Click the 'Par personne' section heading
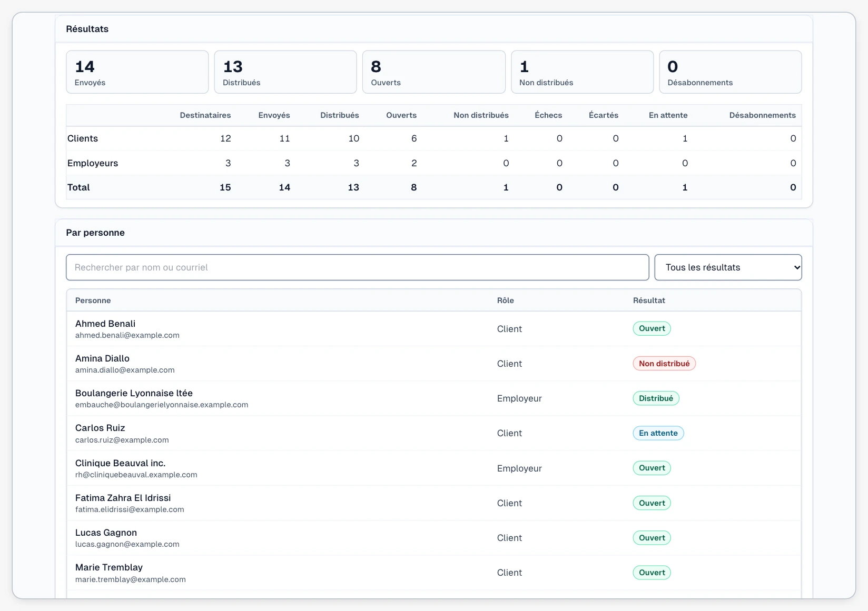 pos(95,233)
